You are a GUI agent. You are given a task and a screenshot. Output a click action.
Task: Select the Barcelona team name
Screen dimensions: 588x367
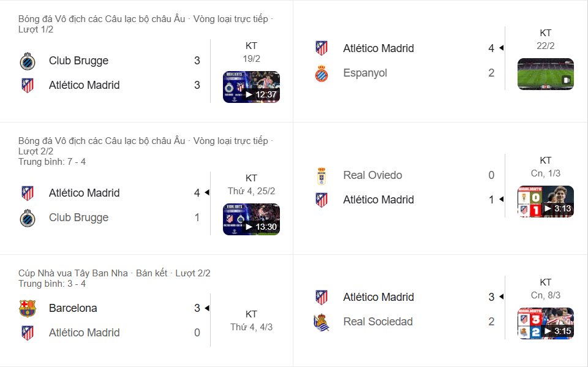click(73, 308)
